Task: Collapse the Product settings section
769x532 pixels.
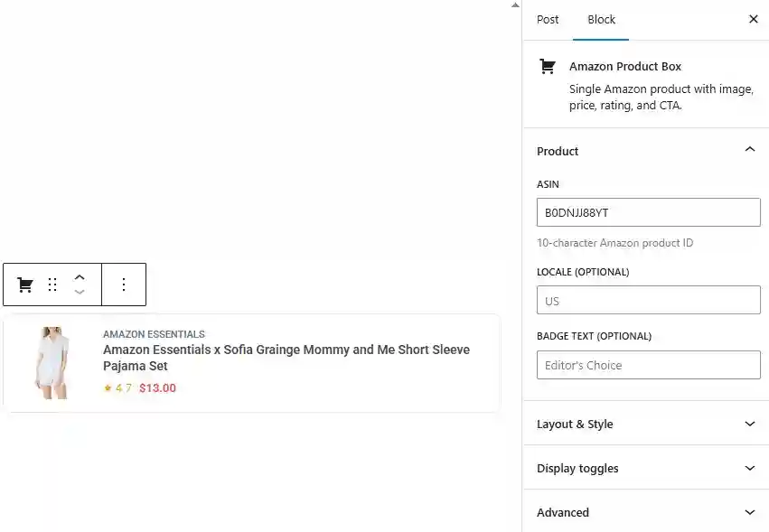Action: (749, 149)
